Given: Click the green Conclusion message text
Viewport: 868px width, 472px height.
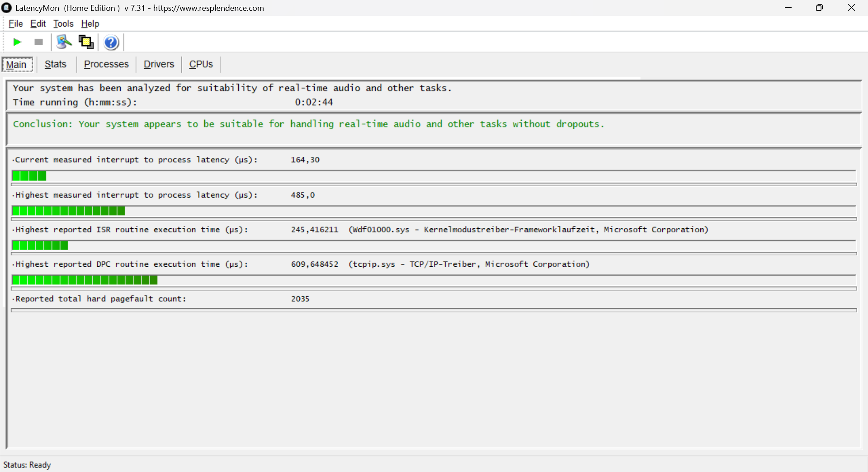Looking at the screenshot, I should (308, 124).
